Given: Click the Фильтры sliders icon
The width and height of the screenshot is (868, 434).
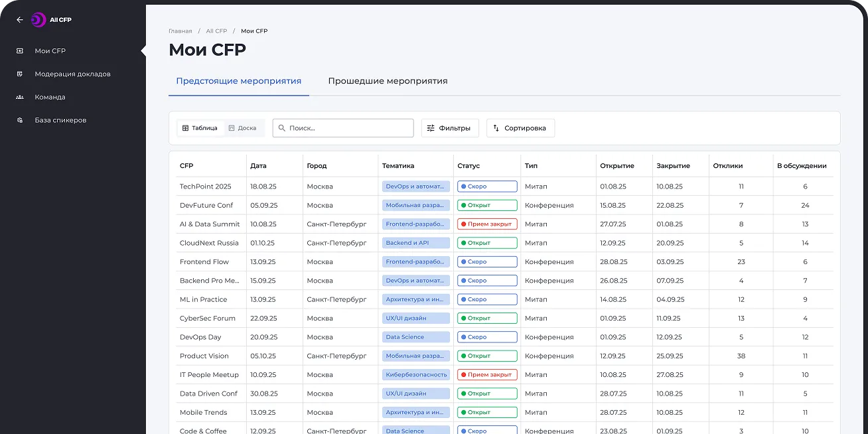Looking at the screenshot, I should (x=431, y=127).
